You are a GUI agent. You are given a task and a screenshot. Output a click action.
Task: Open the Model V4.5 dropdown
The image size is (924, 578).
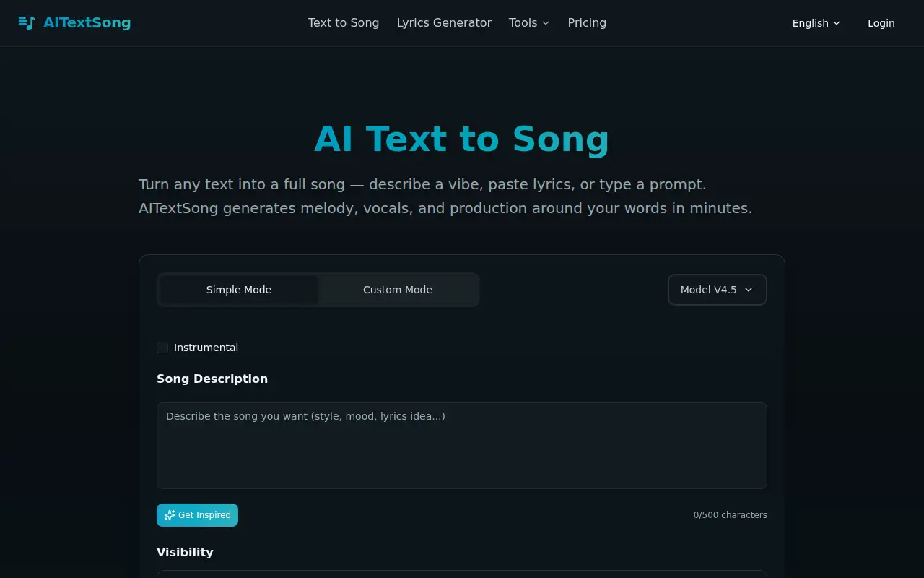coord(718,290)
